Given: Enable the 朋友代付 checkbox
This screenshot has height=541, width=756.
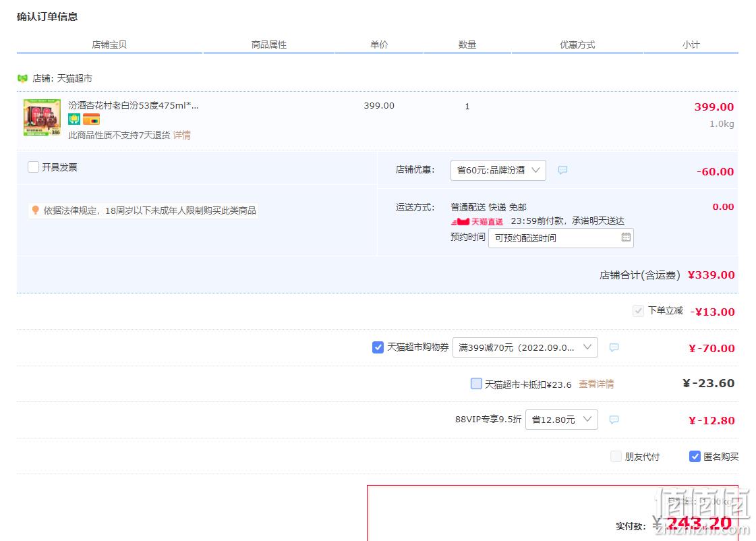Looking at the screenshot, I should (616, 456).
